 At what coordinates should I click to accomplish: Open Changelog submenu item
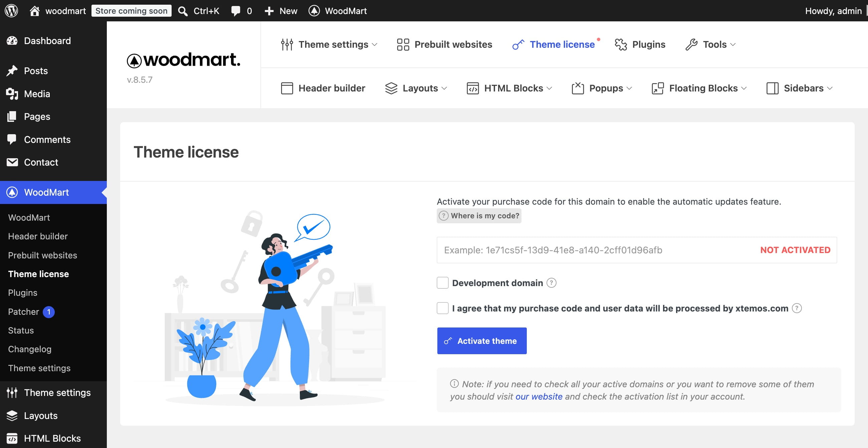click(x=30, y=349)
